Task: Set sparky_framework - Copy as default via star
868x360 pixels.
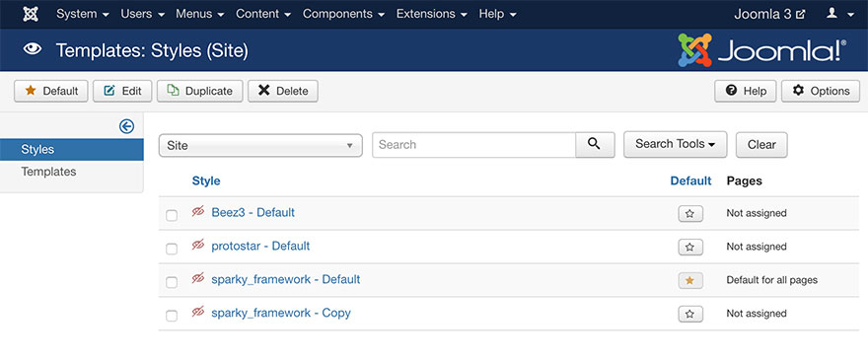Action: (690, 314)
